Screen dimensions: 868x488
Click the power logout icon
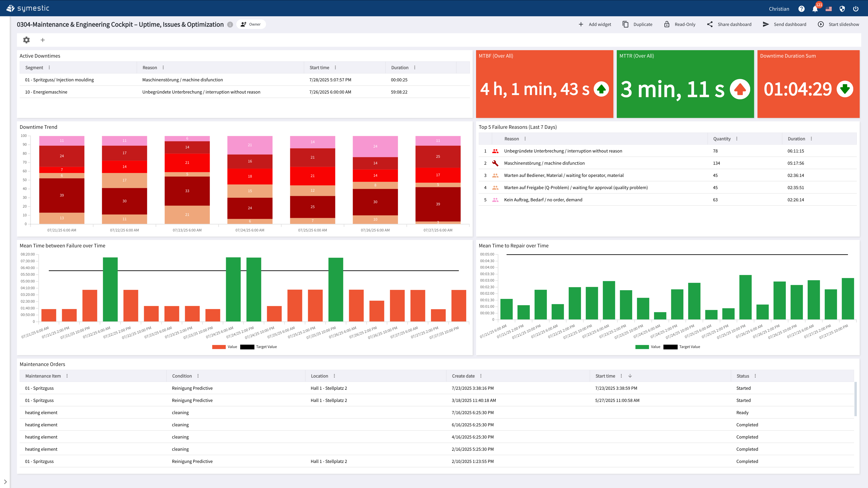(x=855, y=9)
